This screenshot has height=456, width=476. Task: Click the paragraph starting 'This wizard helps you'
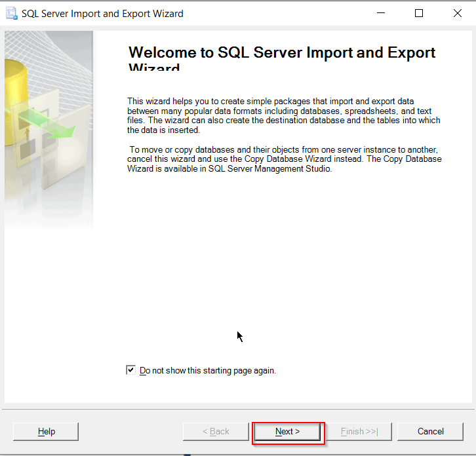coord(283,115)
